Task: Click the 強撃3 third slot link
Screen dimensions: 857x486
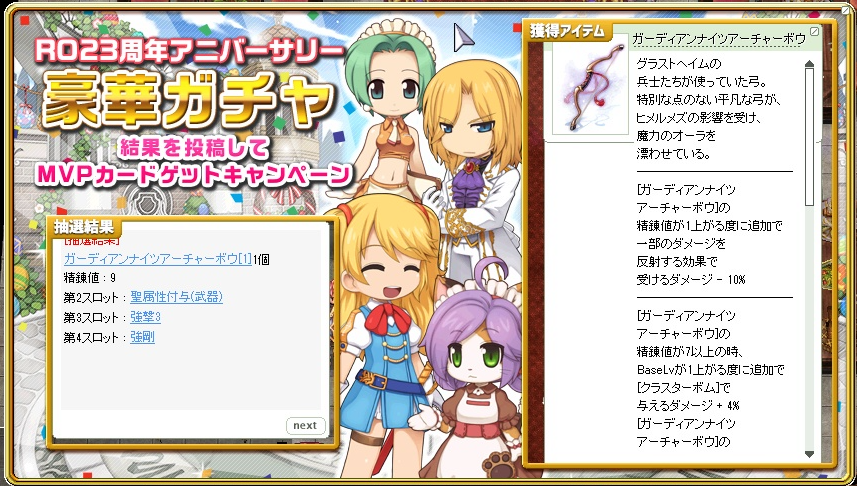Action: (x=145, y=317)
